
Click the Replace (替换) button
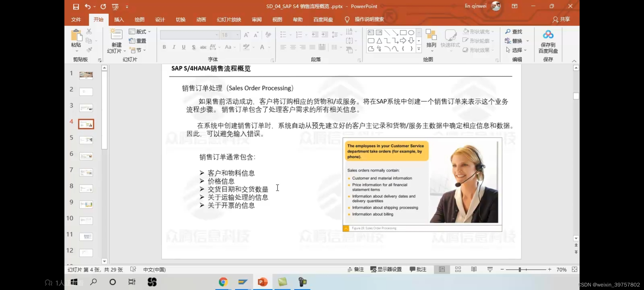pyautogui.click(x=514, y=41)
